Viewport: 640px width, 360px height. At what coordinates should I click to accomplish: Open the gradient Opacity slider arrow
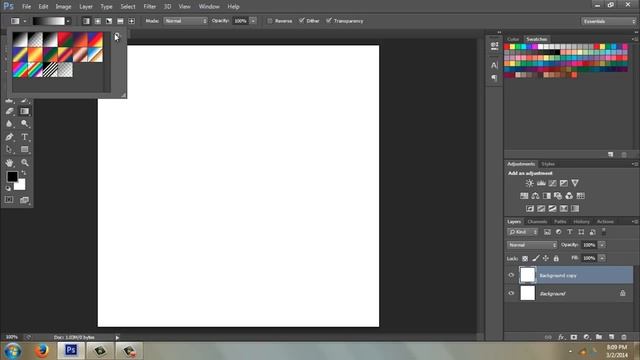pos(253,21)
